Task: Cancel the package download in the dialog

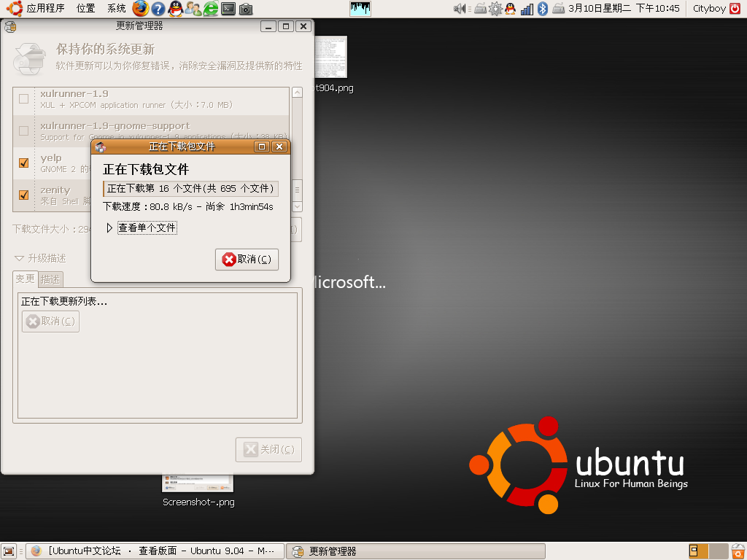Action: tap(247, 260)
